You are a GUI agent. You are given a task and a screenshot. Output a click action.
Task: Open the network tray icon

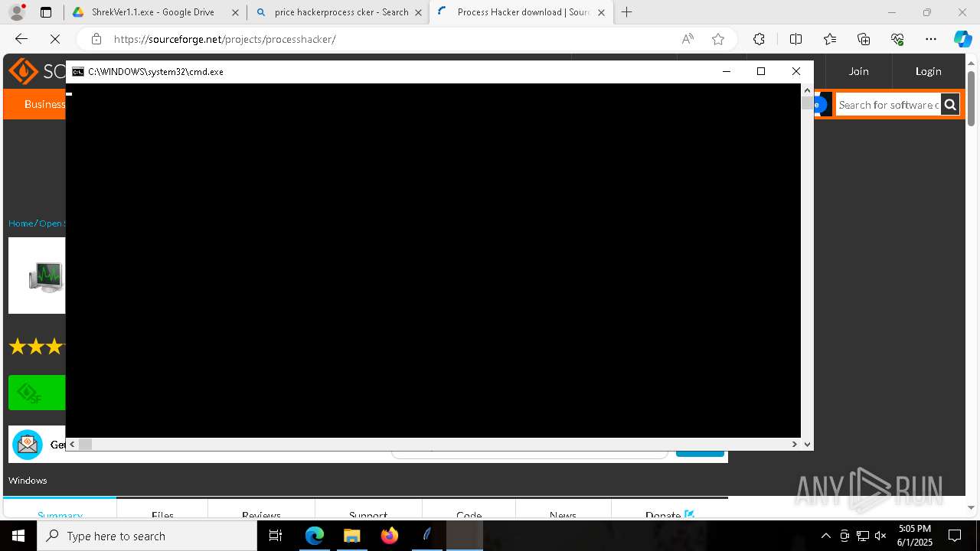point(863,536)
